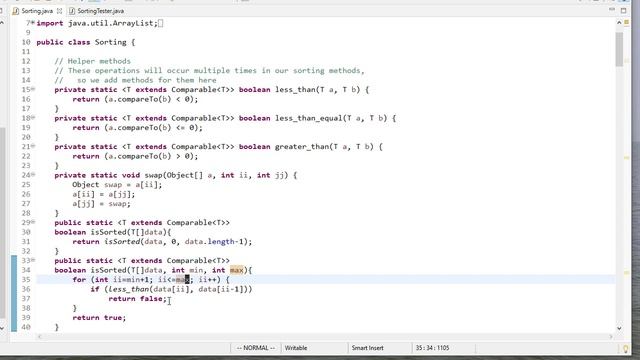This screenshot has height=360, width=640.
Task: Collapse the less_than method at line 15
Action: tap(33, 89)
